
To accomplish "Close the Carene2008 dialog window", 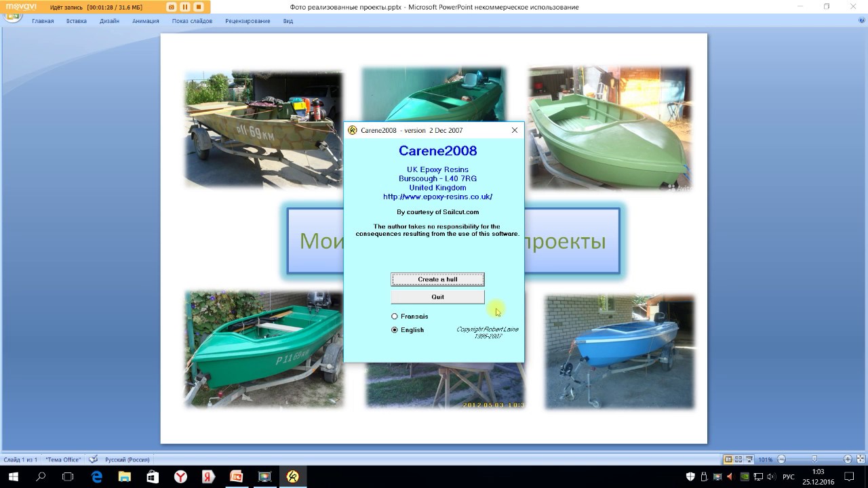I will [514, 130].
